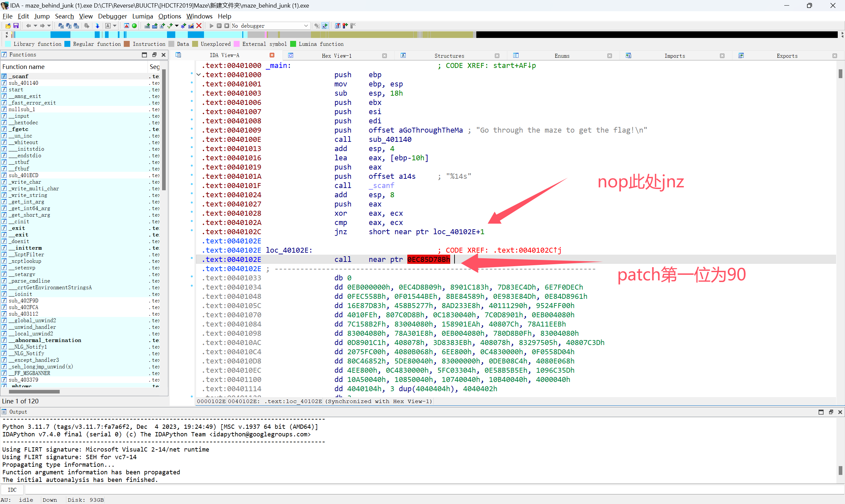Screen dimensions: 845x504
Task: Click the IDC language button
Action: (x=12, y=490)
